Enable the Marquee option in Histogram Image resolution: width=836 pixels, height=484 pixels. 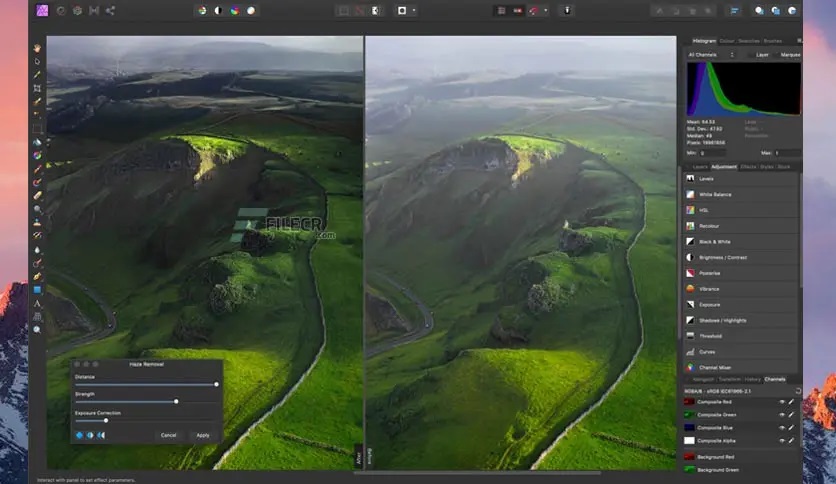[x=786, y=55]
